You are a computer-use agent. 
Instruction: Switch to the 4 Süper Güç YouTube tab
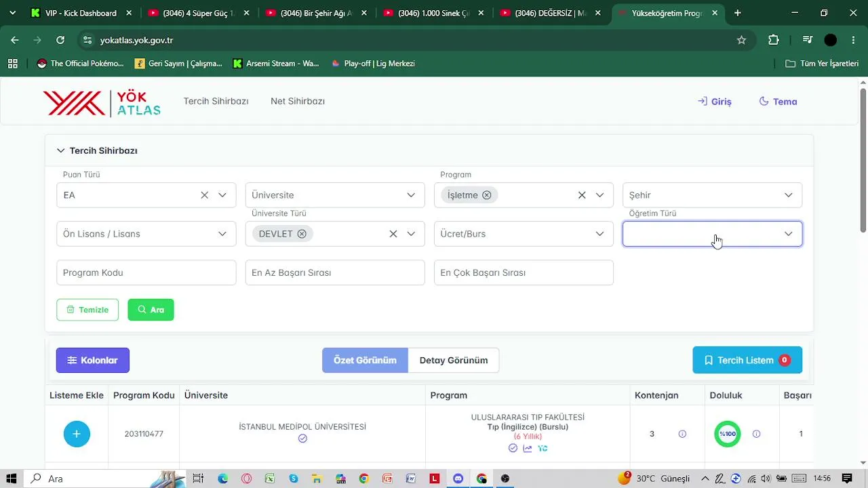200,13
